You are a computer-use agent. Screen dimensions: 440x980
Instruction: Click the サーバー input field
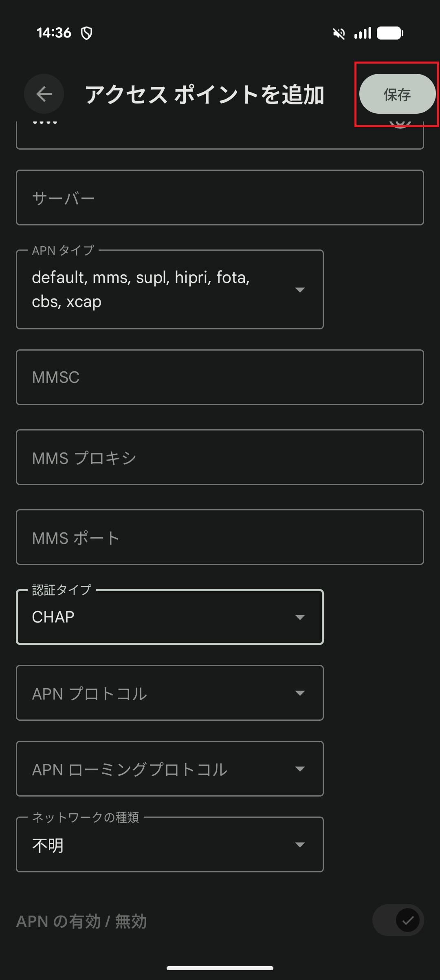pyautogui.click(x=220, y=197)
